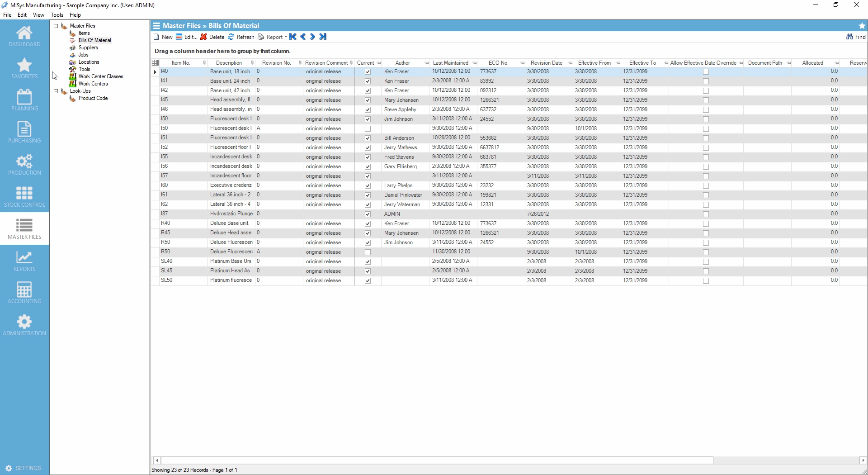Go to Stock Control module
868x475 pixels.
pyautogui.click(x=24, y=197)
